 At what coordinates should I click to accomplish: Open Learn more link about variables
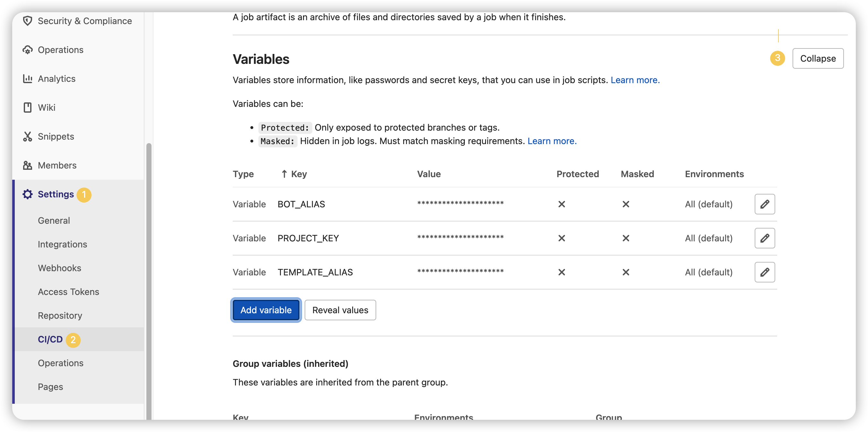click(x=635, y=80)
